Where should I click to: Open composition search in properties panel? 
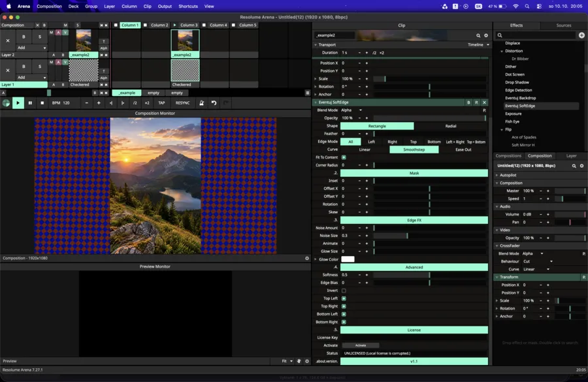coord(574,166)
